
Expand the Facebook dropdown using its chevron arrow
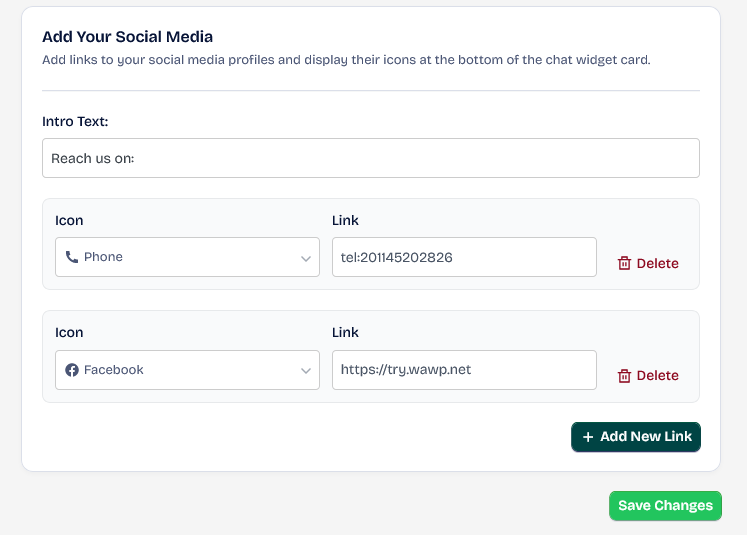(x=306, y=371)
